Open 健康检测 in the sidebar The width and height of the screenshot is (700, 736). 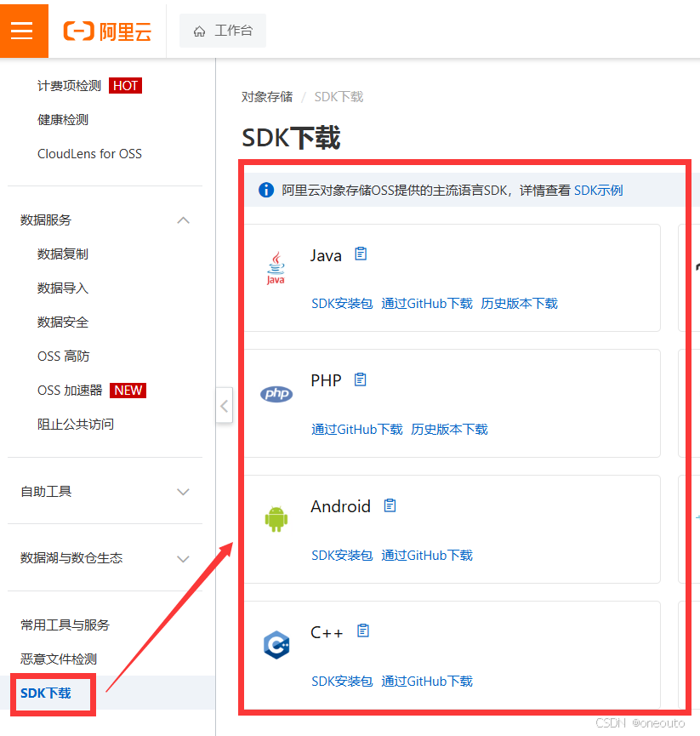[63, 120]
